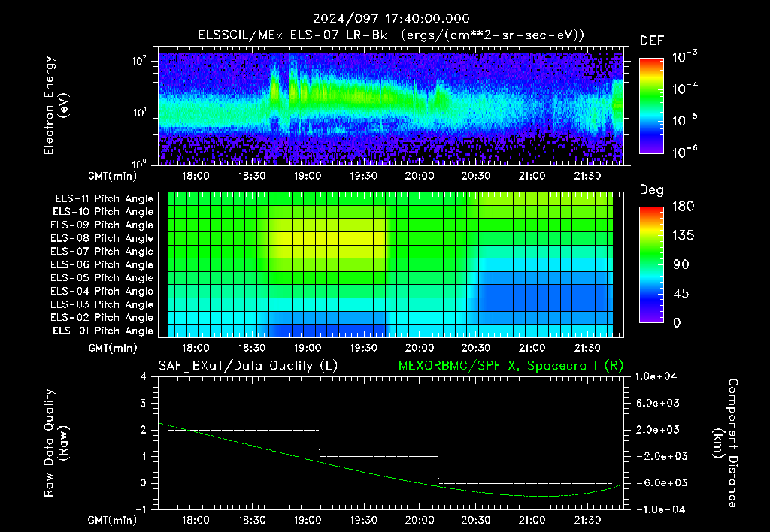Click the timestamp title 2024/097 17:40:00.000

[x=391, y=19]
